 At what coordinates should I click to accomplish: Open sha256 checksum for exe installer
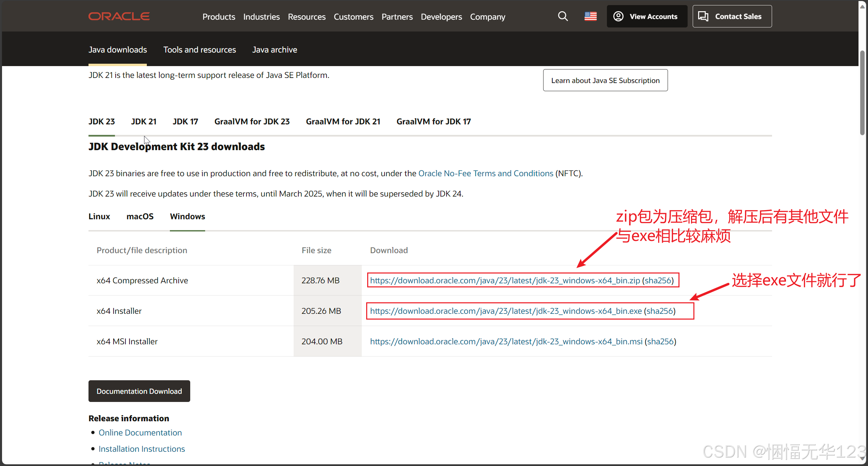click(659, 311)
